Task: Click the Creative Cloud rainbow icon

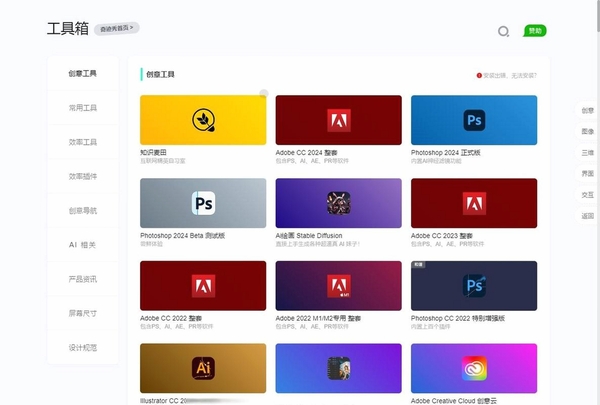Action: coord(474,368)
